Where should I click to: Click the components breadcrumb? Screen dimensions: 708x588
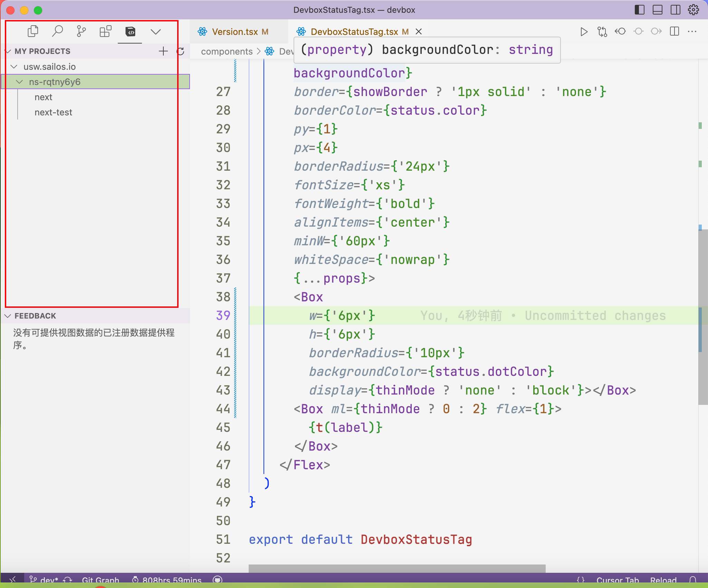pos(227,51)
